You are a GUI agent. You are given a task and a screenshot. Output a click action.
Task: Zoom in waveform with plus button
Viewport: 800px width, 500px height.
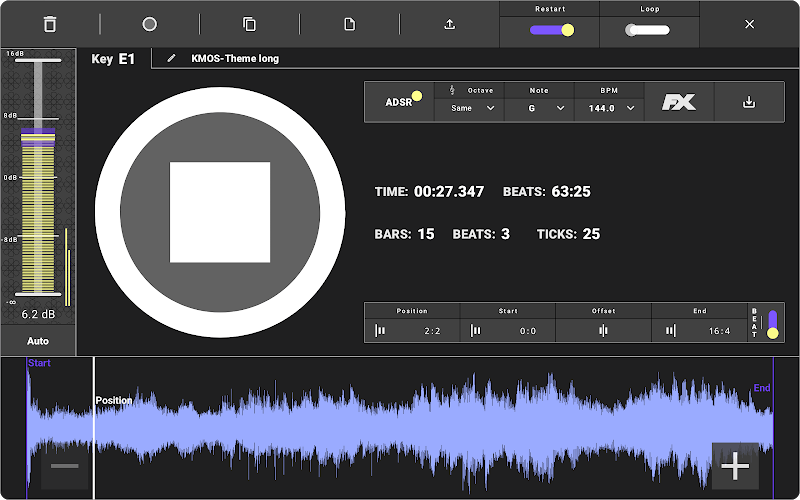735,466
